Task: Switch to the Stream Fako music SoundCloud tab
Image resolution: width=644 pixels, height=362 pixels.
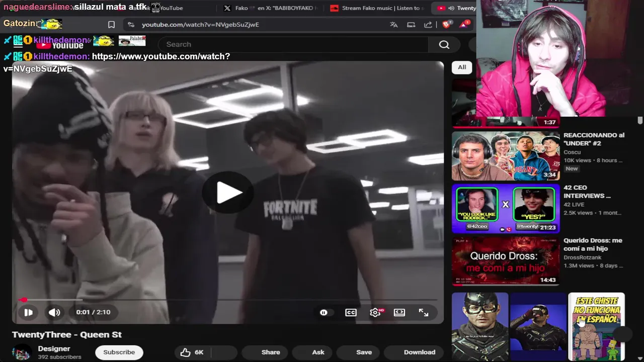Action: tap(377, 8)
